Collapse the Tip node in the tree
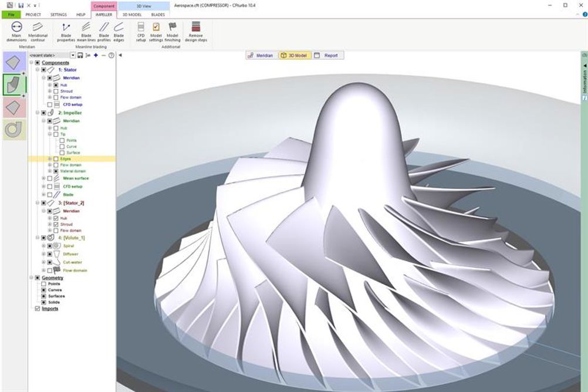Image resolution: width=588 pixels, height=392 pixels. pyautogui.click(x=49, y=134)
